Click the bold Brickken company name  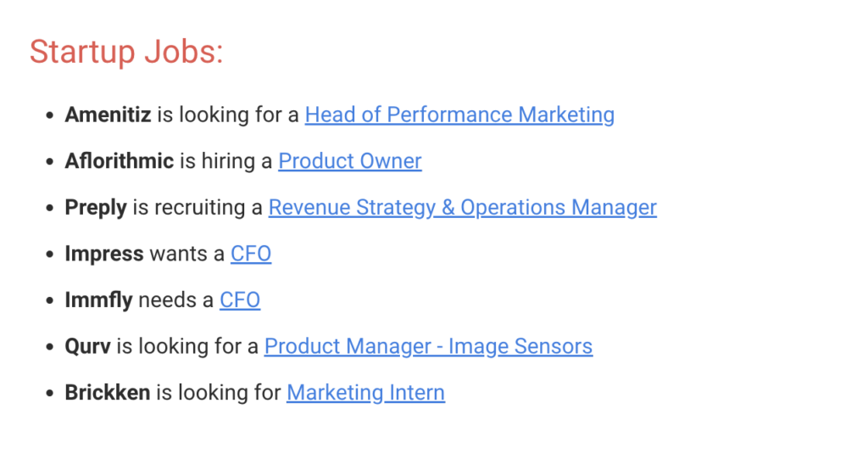[108, 392]
